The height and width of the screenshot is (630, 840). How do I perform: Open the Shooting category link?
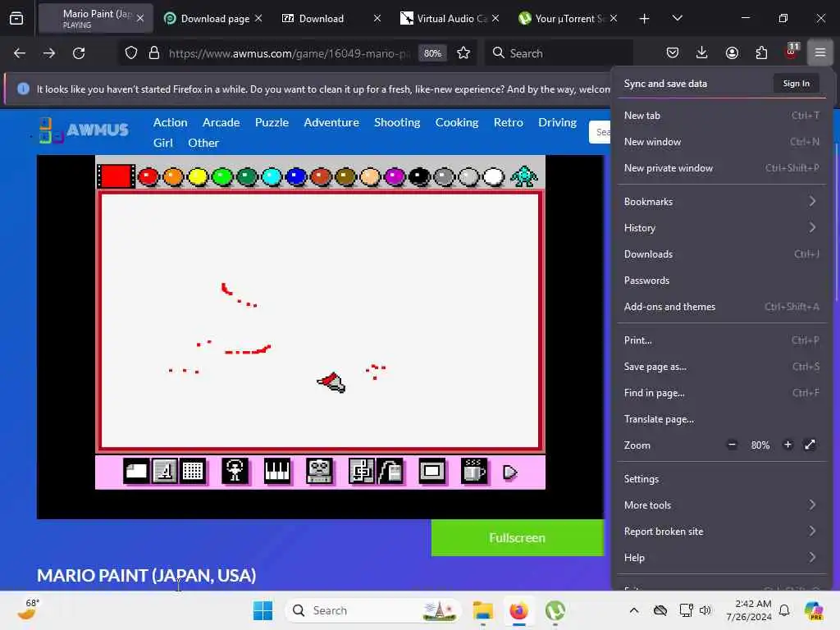click(x=397, y=122)
